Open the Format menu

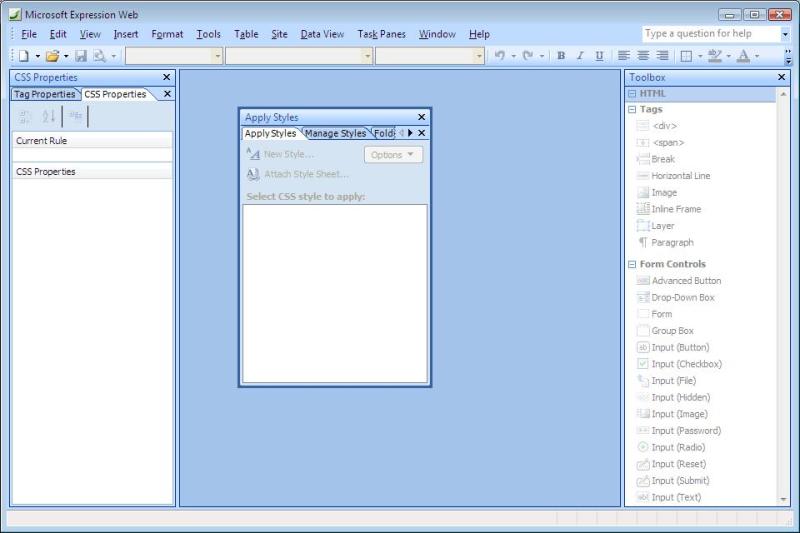click(167, 34)
